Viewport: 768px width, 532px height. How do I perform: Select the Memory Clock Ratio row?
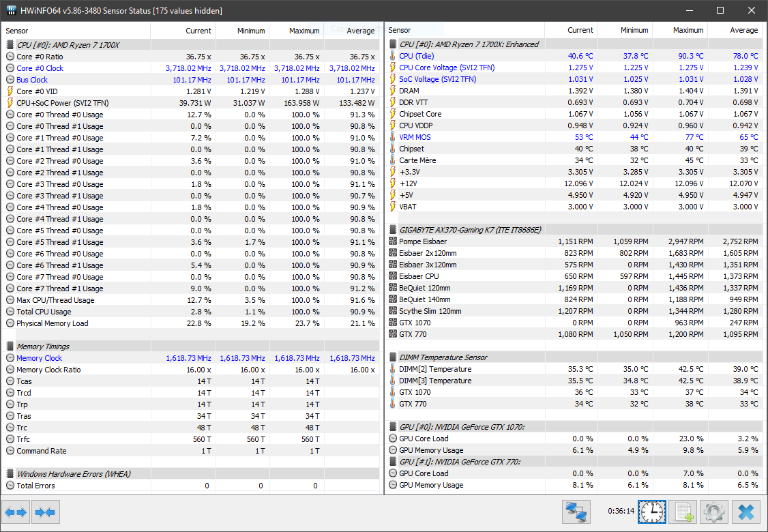coord(190,370)
